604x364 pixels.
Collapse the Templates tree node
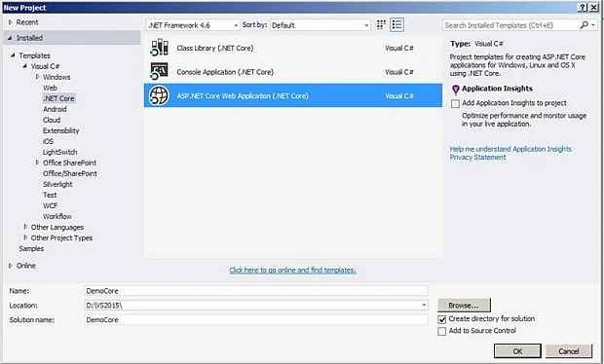(x=13, y=55)
